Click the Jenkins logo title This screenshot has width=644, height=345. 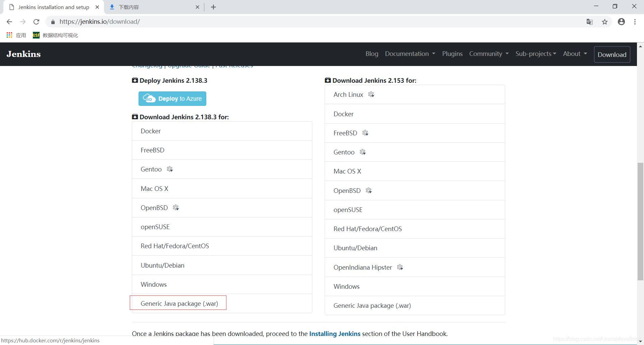point(23,54)
